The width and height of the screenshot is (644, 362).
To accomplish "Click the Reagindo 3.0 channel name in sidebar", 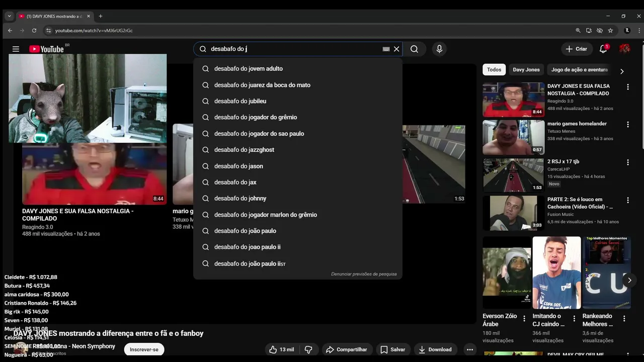I will pyautogui.click(x=560, y=101).
